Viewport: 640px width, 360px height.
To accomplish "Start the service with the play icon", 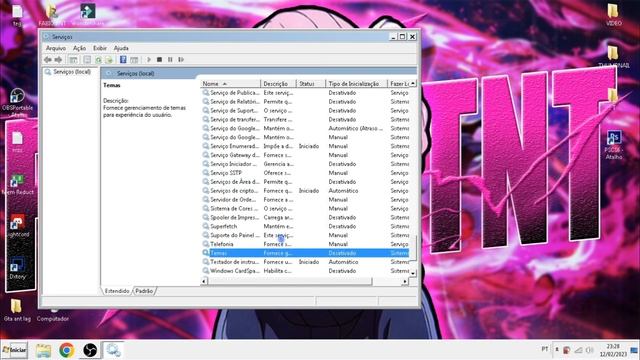I will point(149,60).
